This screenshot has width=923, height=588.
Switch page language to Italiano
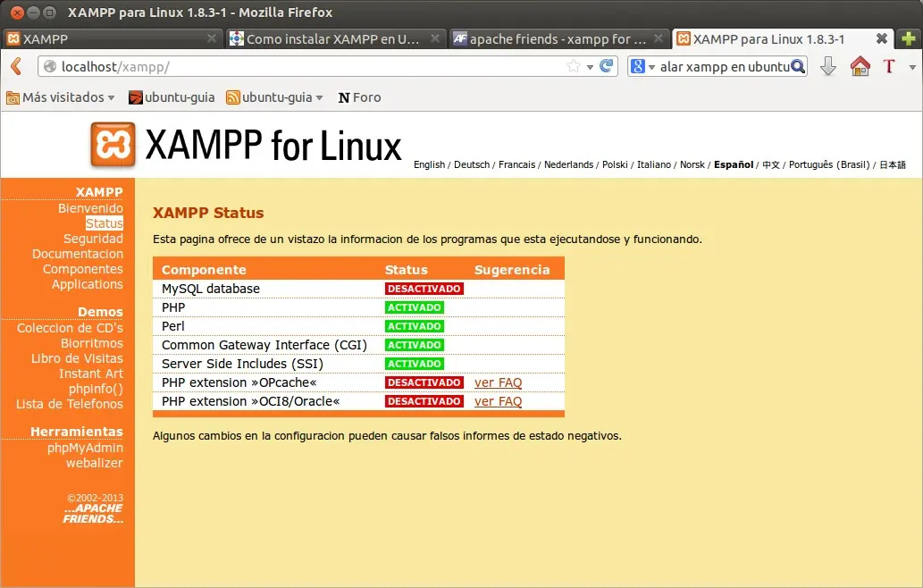pos(654,164)
